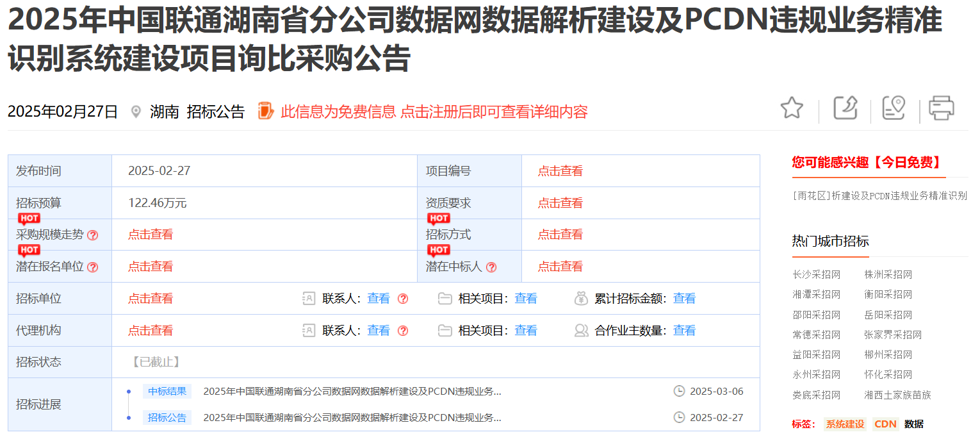This screenshot has width=980, height=439.
Task: Click question icon after 招标单位 联系人
Action: [403, 299]
